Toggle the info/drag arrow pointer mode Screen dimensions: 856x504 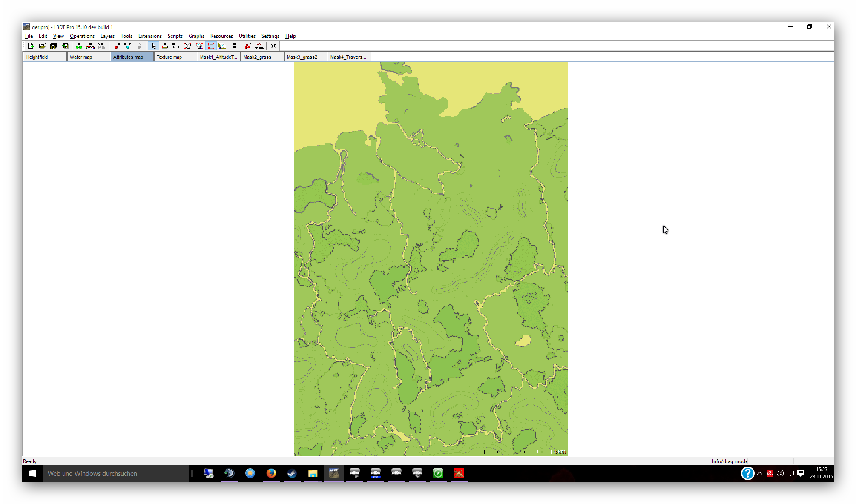tap(154, 46)
